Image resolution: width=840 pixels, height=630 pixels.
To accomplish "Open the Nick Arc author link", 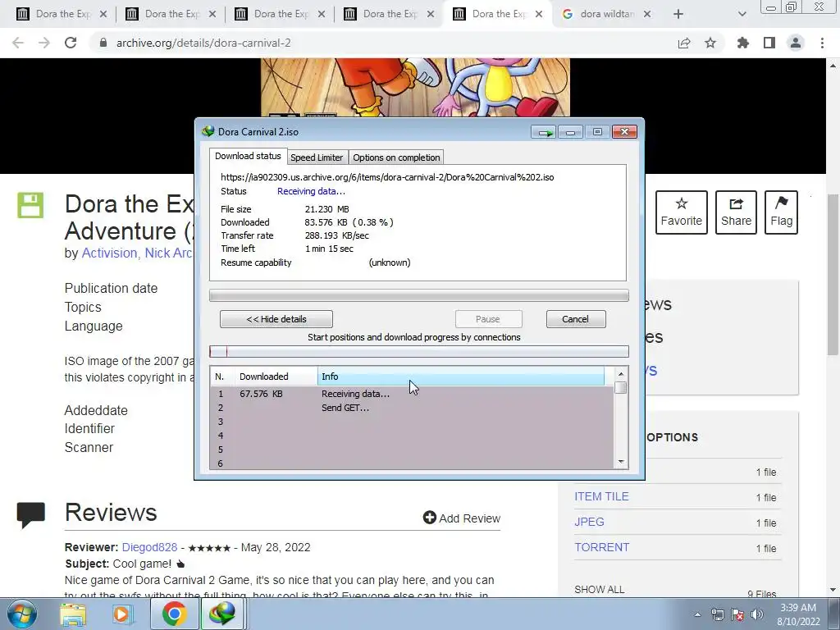I will coord(169,253).
